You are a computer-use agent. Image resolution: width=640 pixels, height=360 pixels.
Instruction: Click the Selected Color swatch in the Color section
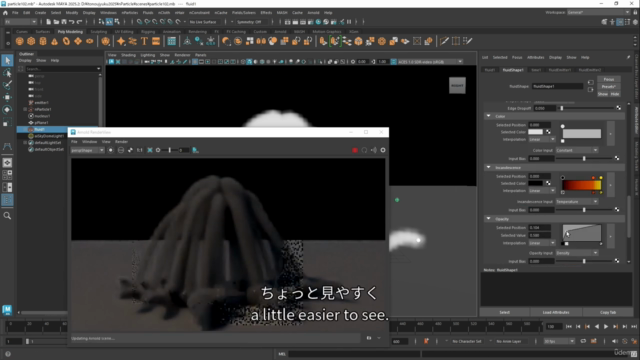point(536,132)
